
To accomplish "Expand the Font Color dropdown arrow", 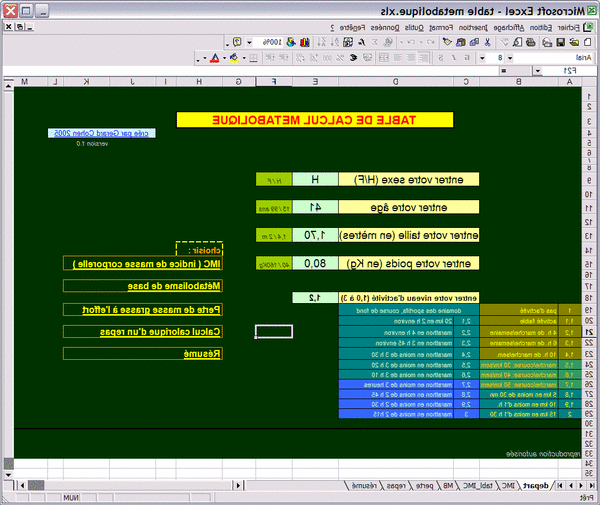I will [205, 58].
